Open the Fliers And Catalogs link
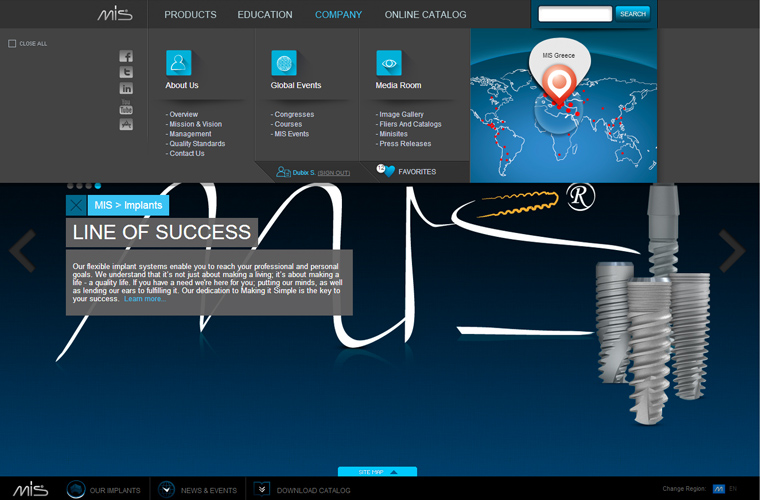760x500 pixels. pyautogui.click(x=409, y=124)
